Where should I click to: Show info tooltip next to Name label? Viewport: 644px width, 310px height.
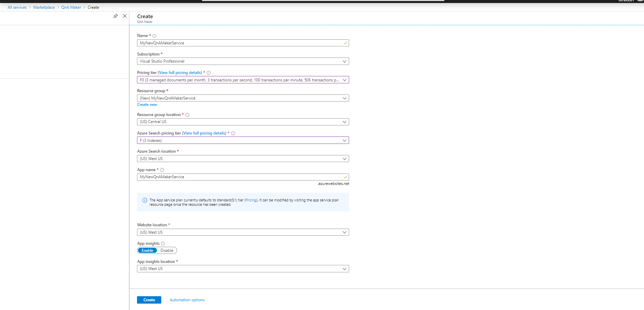coord(154,36)
